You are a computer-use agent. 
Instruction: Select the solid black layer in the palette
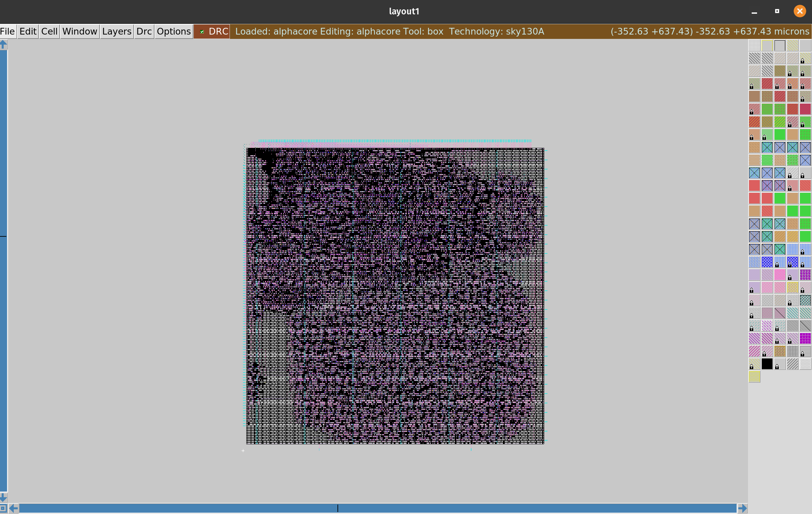coord(767,363)
